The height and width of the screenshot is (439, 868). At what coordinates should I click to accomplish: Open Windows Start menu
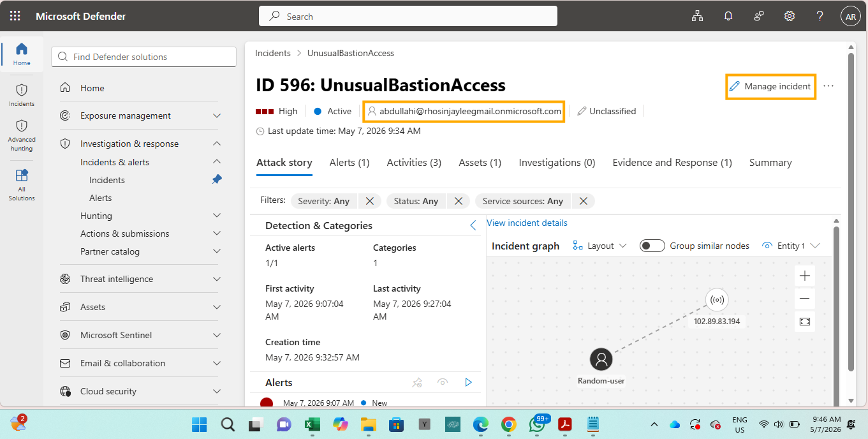[x=199, y=424]
